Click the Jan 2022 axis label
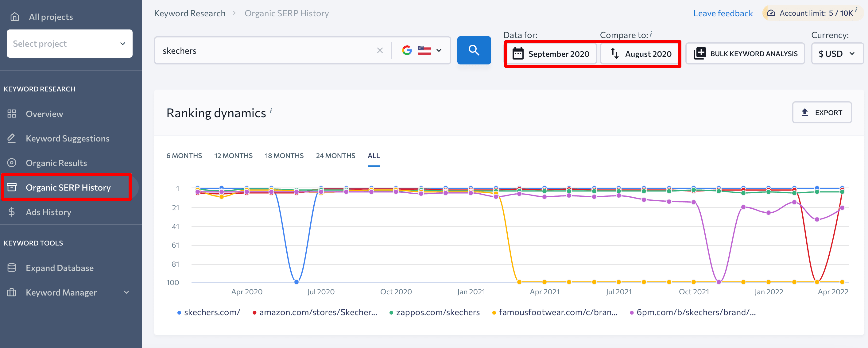Image resolution: width=868 pixels, height=348 pixels. click(x=769, y=292)
